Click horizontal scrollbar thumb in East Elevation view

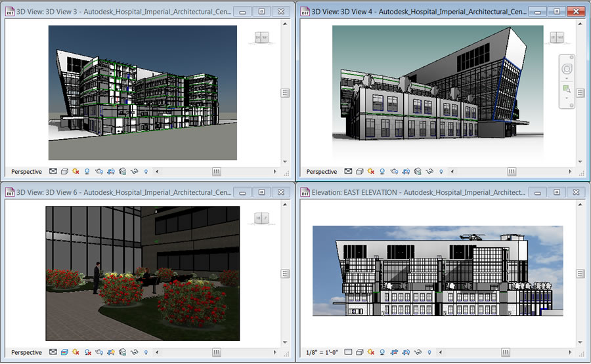[x=506, y=352]
